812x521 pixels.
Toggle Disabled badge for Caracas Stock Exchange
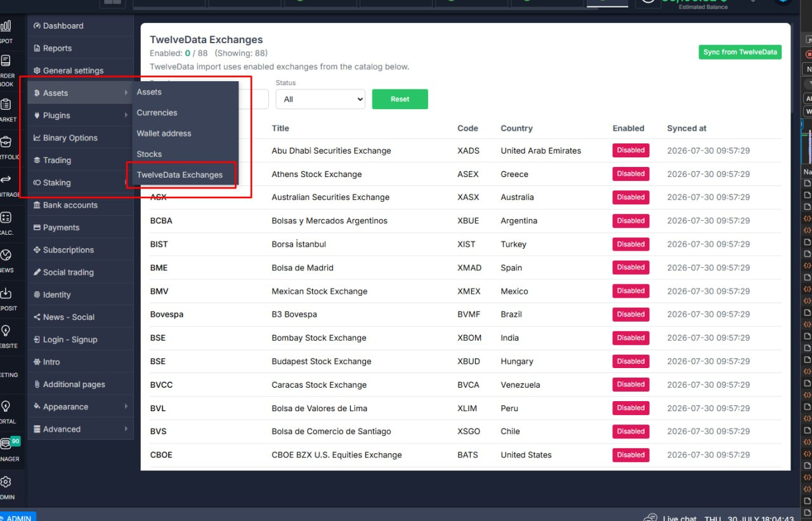click(631, 385)
